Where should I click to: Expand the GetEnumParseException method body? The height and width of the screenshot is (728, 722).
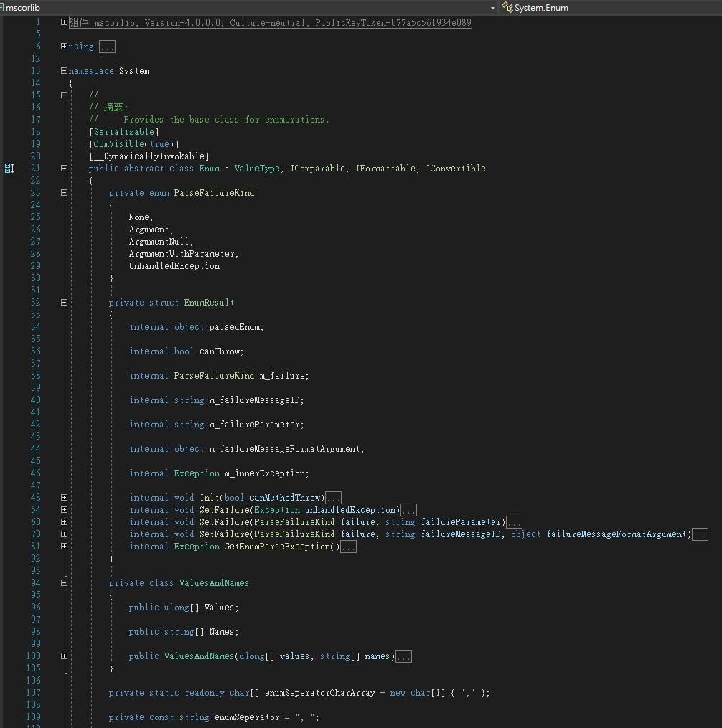[64, 546]
